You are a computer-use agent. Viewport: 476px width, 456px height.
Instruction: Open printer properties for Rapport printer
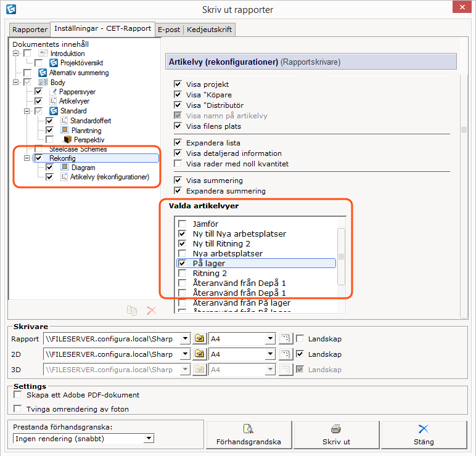pos(199,338)
